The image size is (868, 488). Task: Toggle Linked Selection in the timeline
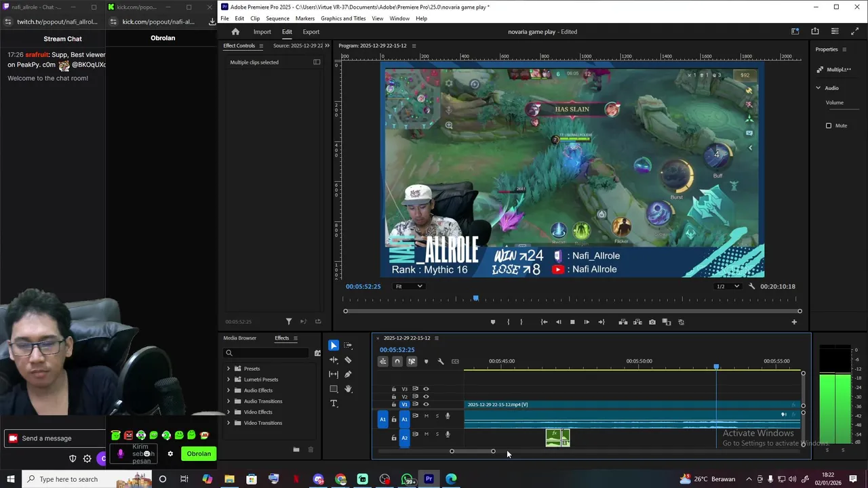[412, 361]
